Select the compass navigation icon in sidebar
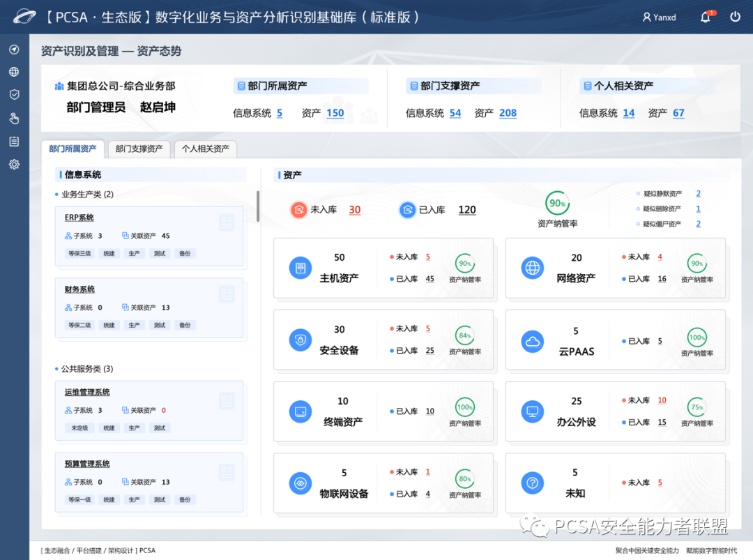753x560 pixels. tap(14, 50)
